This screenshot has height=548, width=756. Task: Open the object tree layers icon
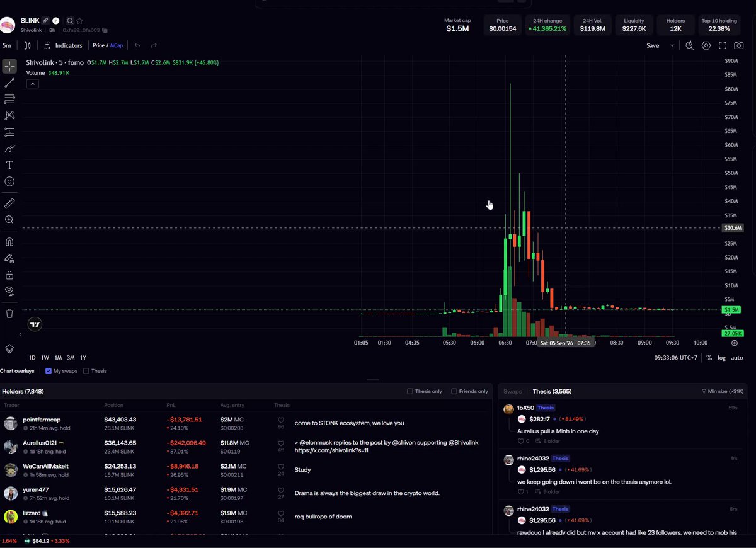9,348
